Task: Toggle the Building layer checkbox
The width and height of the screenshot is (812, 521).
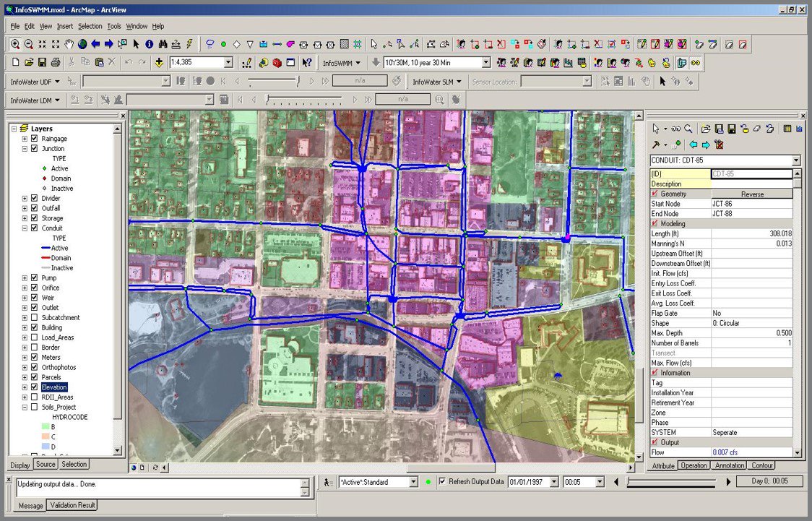Action: (x=34, y=327)
